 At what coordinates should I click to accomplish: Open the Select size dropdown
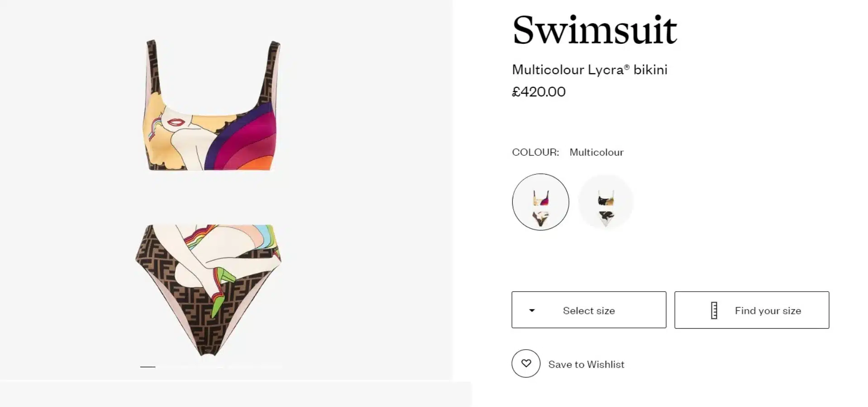(x=589, y=310)
